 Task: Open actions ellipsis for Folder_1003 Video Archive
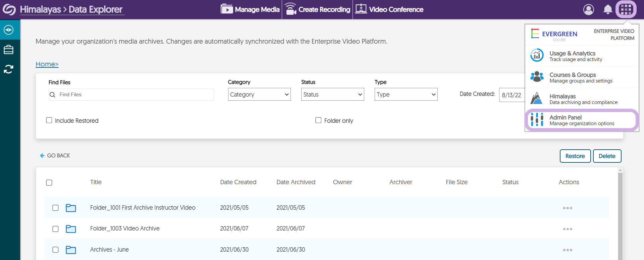pyautogui.click(x=567, y=229)
